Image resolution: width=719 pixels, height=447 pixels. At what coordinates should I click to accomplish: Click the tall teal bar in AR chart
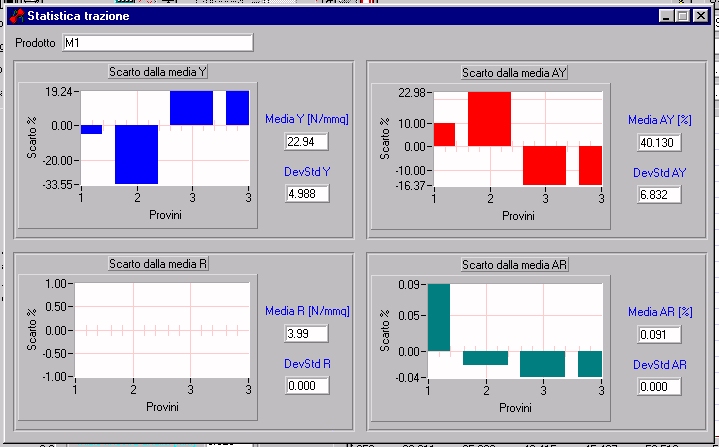[x=439, y=317]
